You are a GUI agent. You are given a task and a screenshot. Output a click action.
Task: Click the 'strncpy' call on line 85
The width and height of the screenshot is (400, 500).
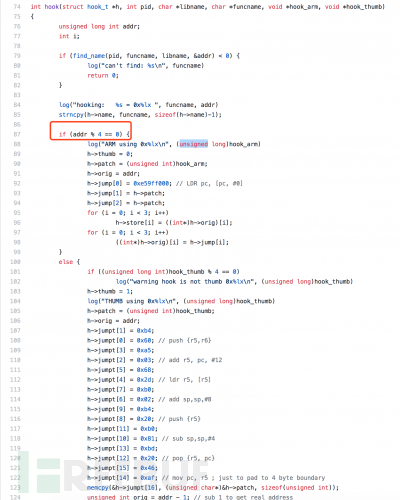[71, 115]
